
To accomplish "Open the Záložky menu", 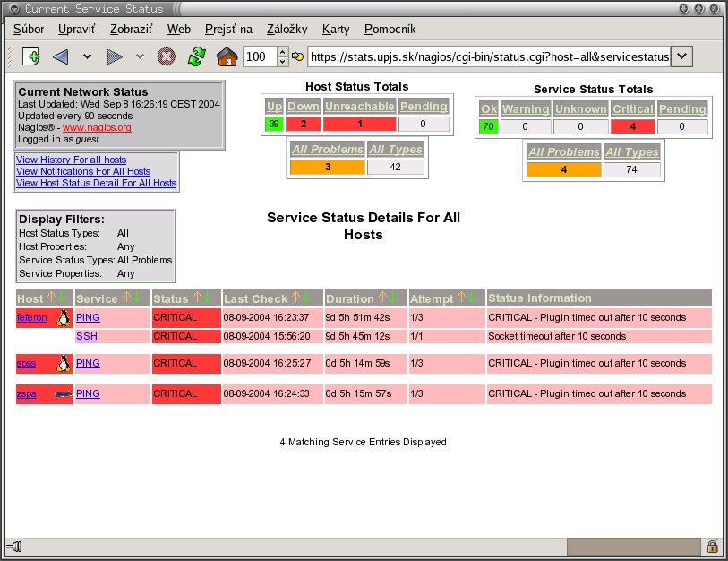I will click(287, 30).
